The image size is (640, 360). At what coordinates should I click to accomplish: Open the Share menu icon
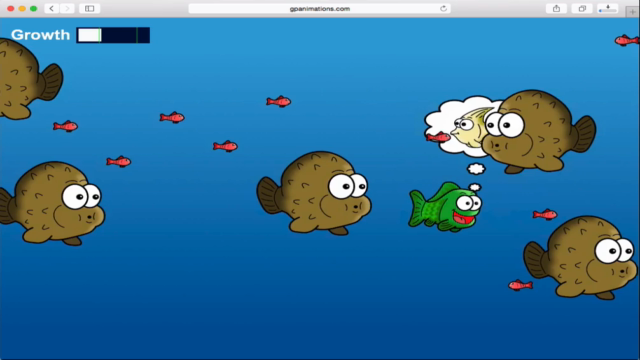tap(556, 9)
